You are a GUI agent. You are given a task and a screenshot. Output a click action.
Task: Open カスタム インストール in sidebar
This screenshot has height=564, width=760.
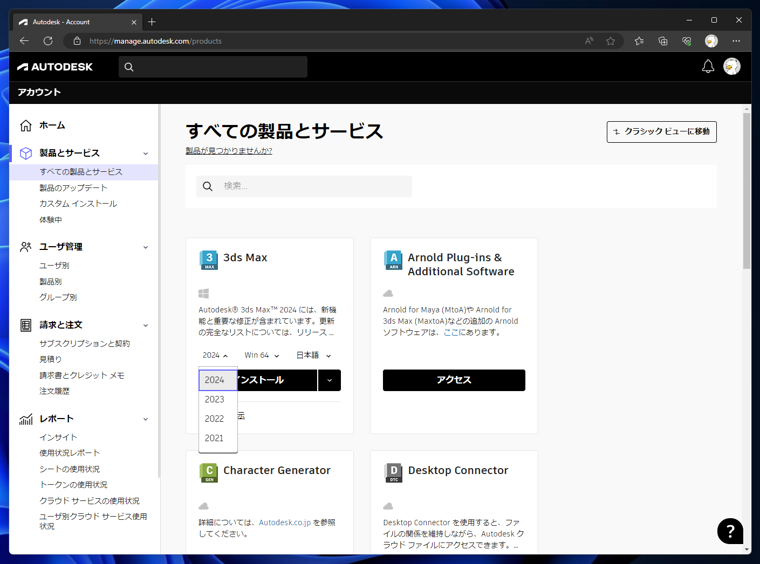click(x=78, y=204)
